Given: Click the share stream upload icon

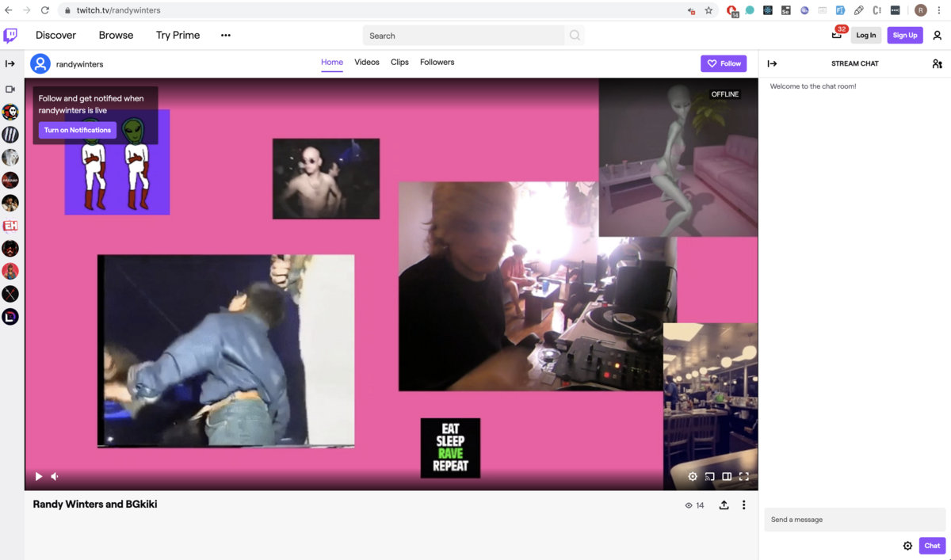Looking at the screenshot, I should tap(724, 505).
